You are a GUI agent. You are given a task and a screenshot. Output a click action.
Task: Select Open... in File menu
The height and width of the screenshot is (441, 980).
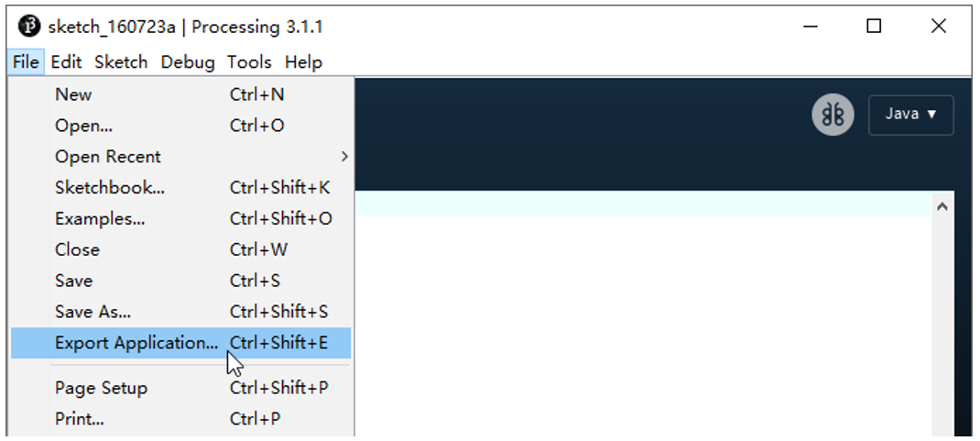point(180,126)
